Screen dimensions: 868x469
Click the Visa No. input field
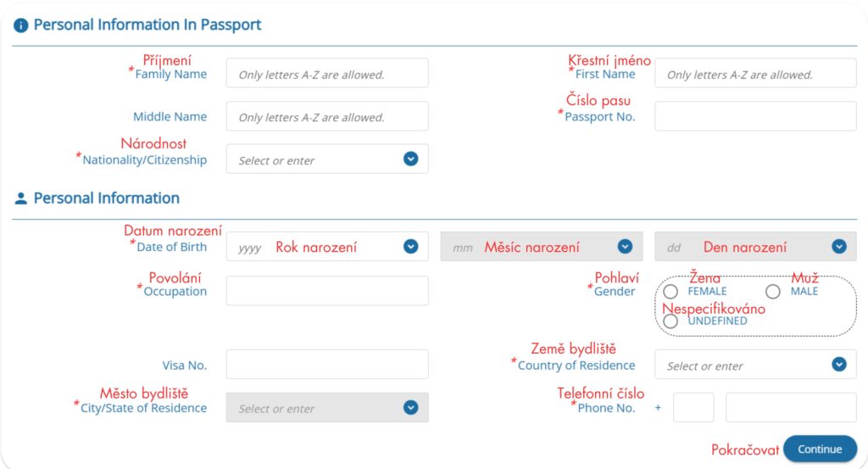click(x=327, y=365)
